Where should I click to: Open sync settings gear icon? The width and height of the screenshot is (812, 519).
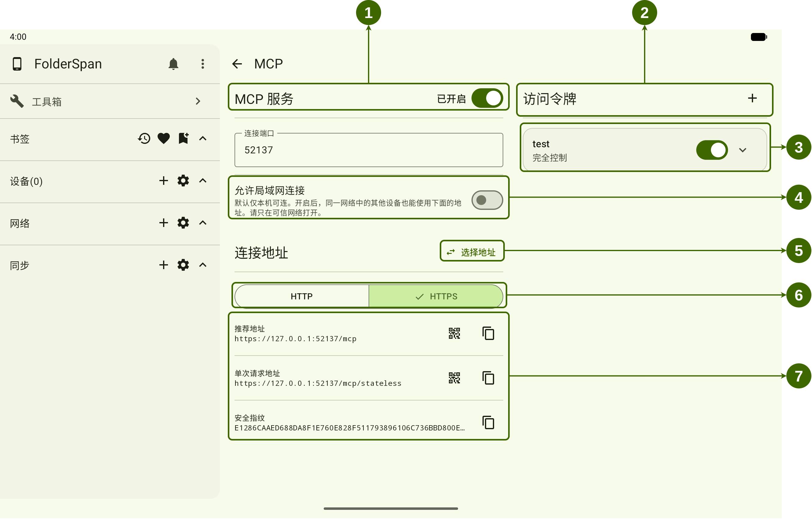183,265
